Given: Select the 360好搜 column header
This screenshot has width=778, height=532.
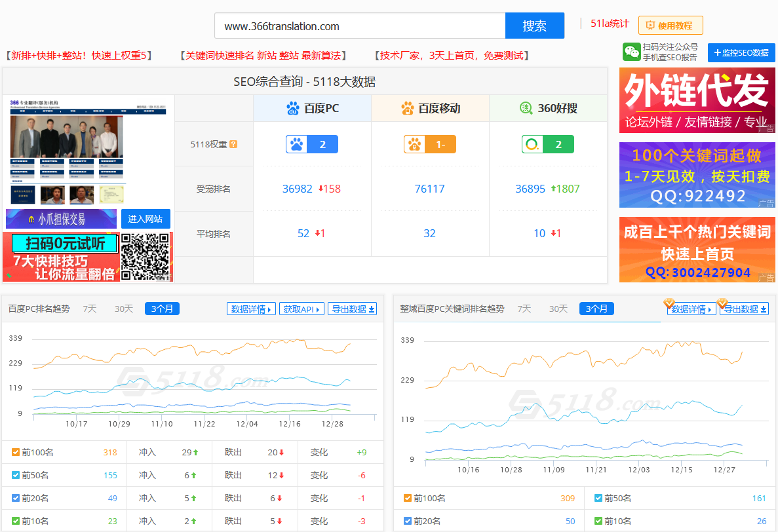Looking at the screenshot, I should (549, 108).
